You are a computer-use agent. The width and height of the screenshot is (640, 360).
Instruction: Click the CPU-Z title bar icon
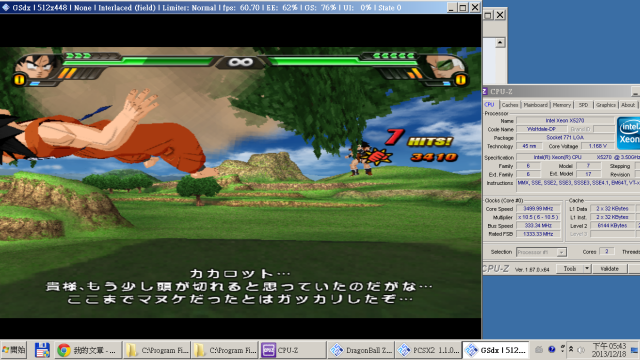485,91
